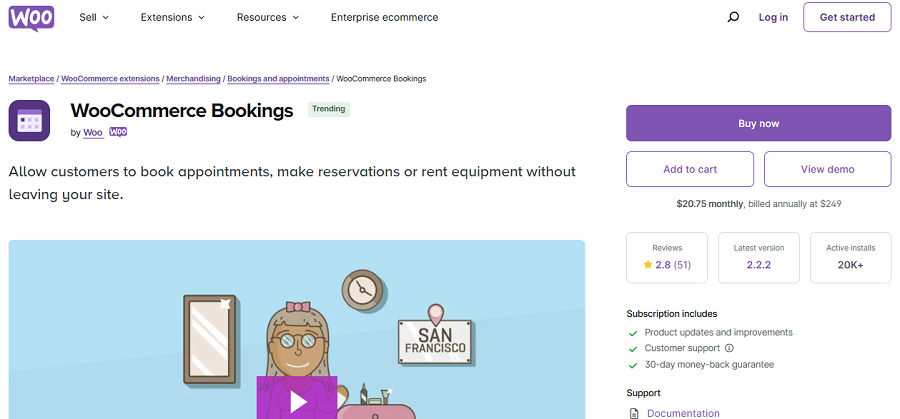
Task: Click the Woo logo in header
Action: tap(31, 18)
